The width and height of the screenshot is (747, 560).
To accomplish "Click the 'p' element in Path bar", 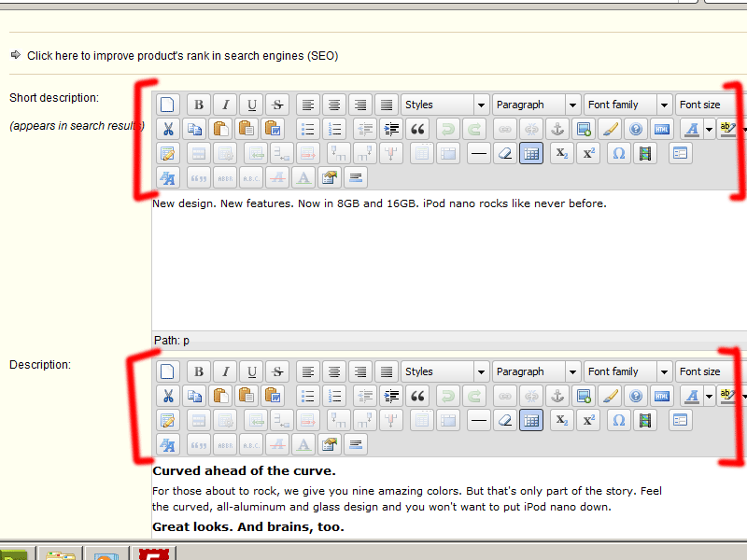I will [186, 341].
